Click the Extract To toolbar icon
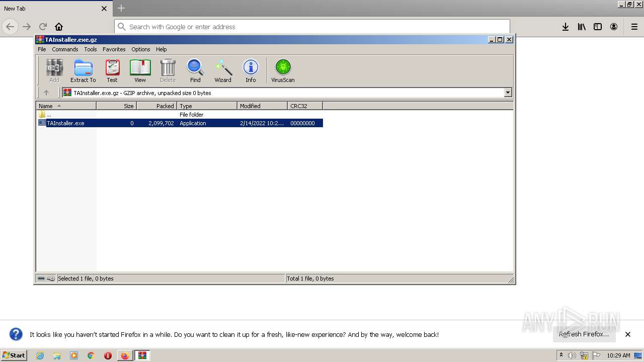The width and height of the screenshot is (644, 362). pos(83,70)
